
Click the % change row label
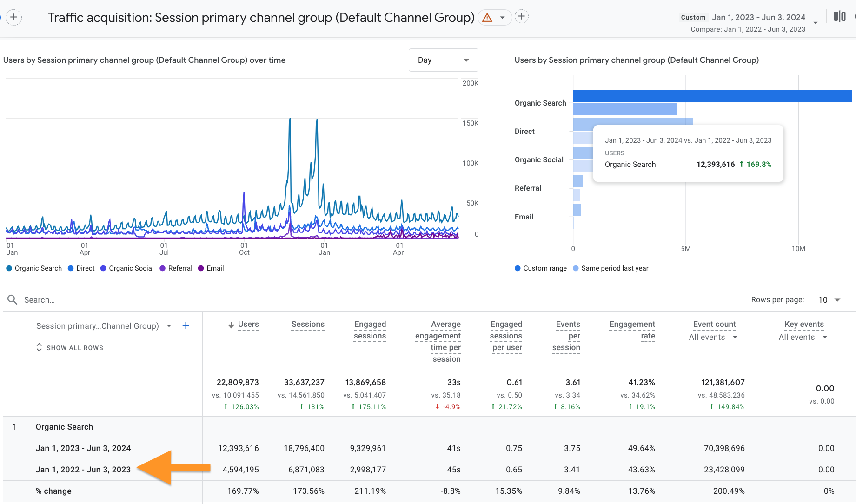point(53,491)
